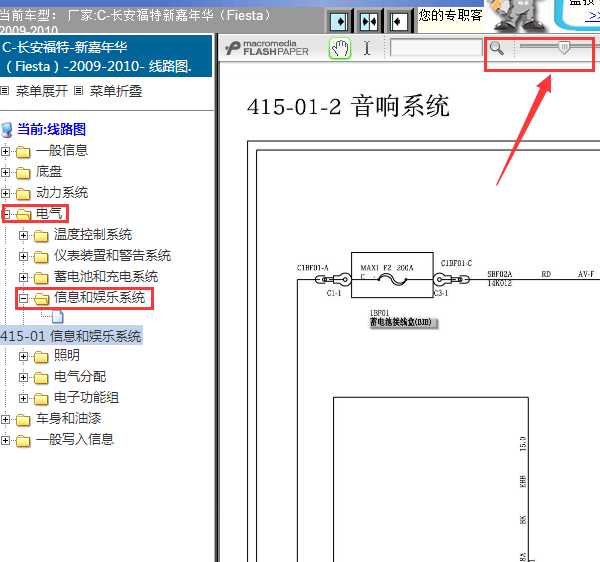Select the 车身和油漆 folder label
This screenshot has height=562, width=600.
click(68, 419)
